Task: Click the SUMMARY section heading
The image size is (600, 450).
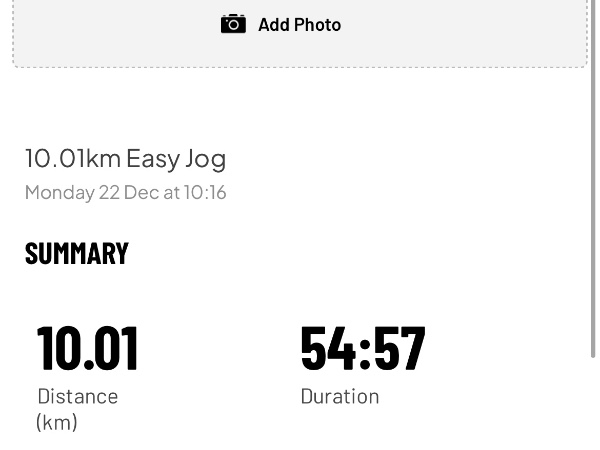Action: point(77,254)
